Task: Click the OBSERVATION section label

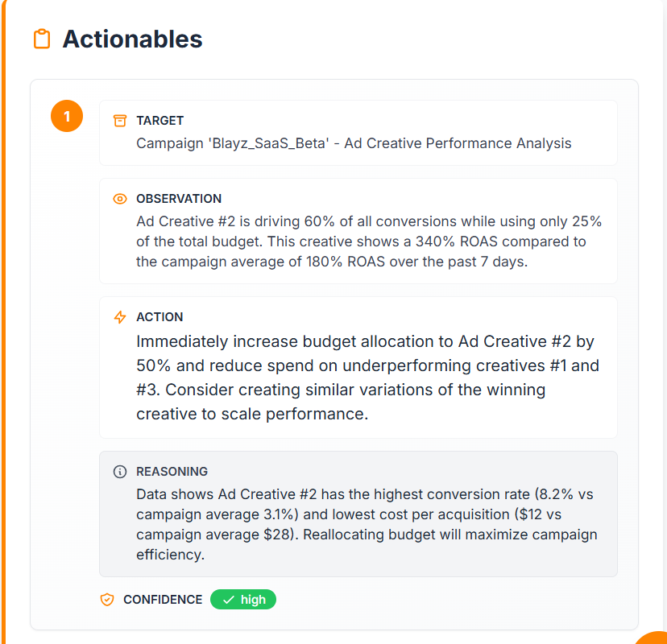Action: point(179,199)
